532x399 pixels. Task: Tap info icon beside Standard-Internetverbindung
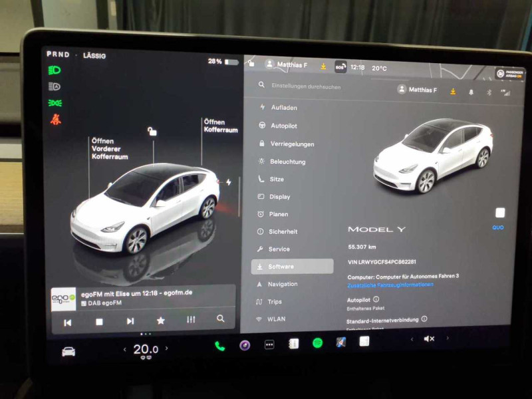(x=424, y=319)
